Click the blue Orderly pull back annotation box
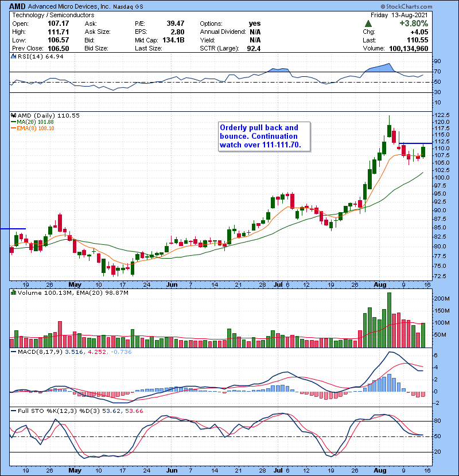459x476 pixels. pos(264,136)
